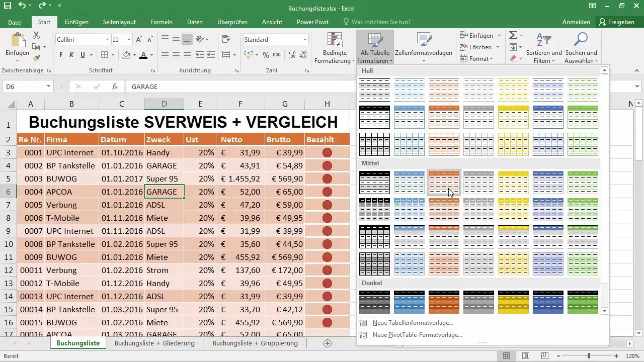
Task: Click the accounting currency format icon
Action: tap(248, 55)
